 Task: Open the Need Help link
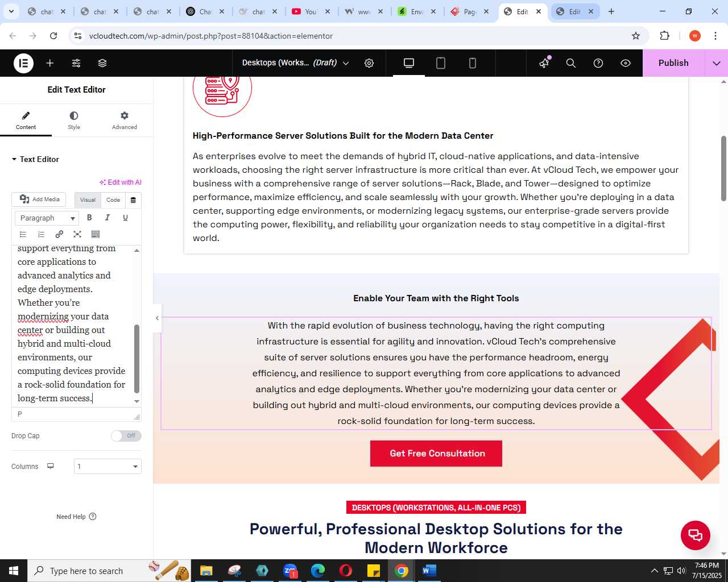coord(76,517)
